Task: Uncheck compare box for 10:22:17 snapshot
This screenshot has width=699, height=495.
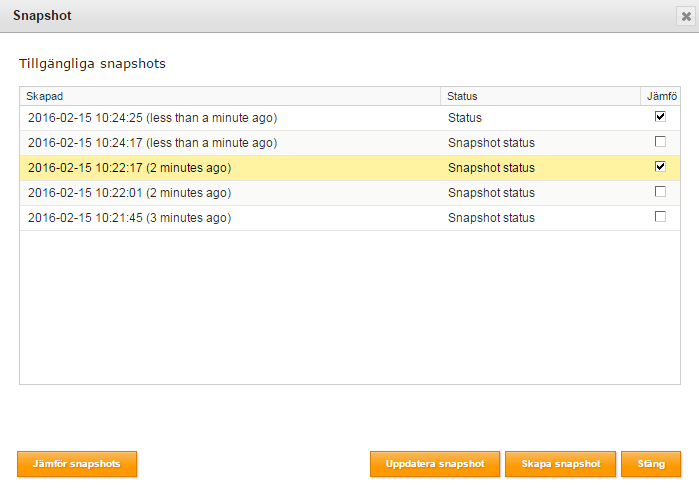Action: 660,167
